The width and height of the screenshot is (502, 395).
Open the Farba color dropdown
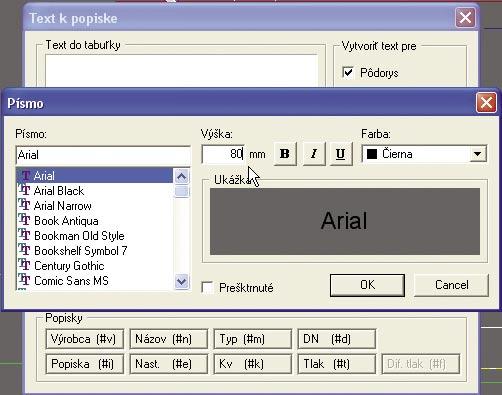tap(478, 154)
